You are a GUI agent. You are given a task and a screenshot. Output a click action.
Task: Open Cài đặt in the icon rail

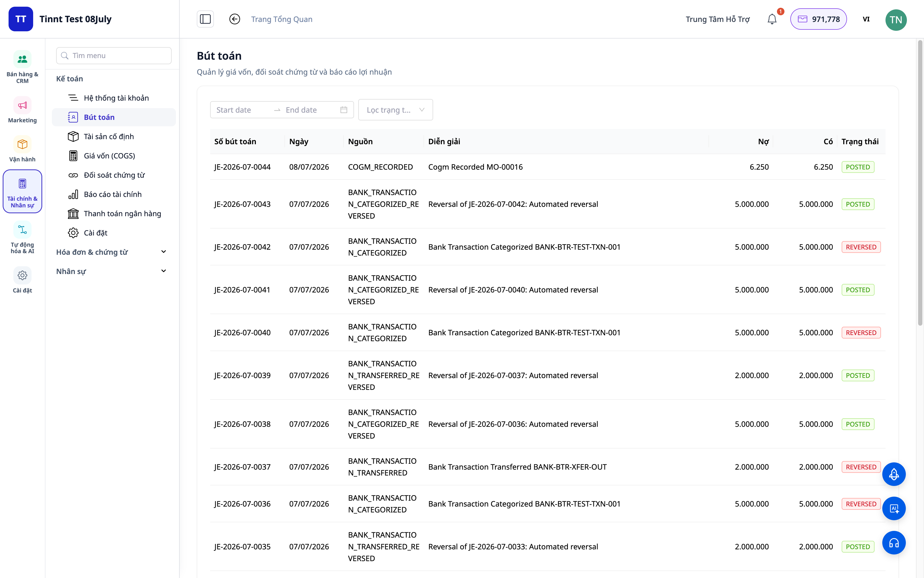coord(22,280)
